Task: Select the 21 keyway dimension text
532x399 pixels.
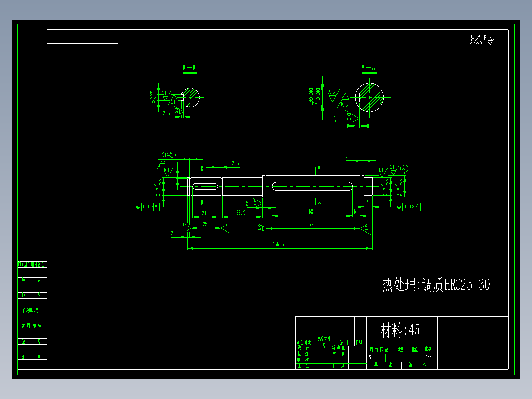Action: (x=204, y=213)
